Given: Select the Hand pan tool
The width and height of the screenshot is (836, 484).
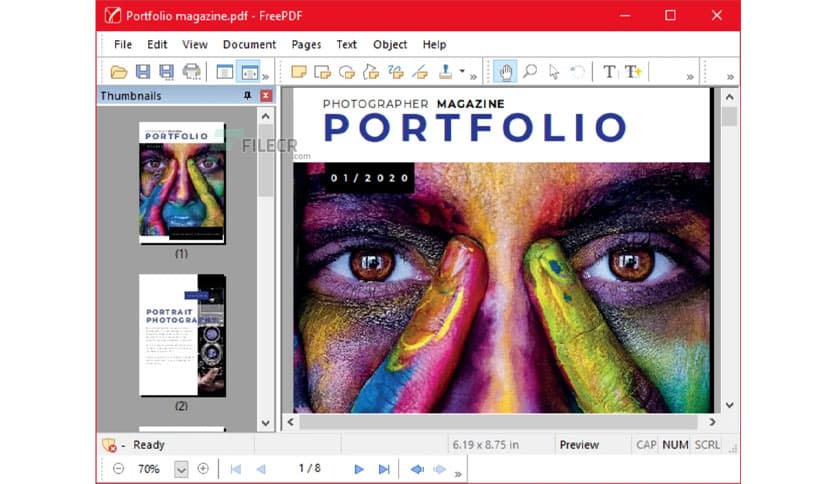Looking at the screenshot, I should click(506, 72).
